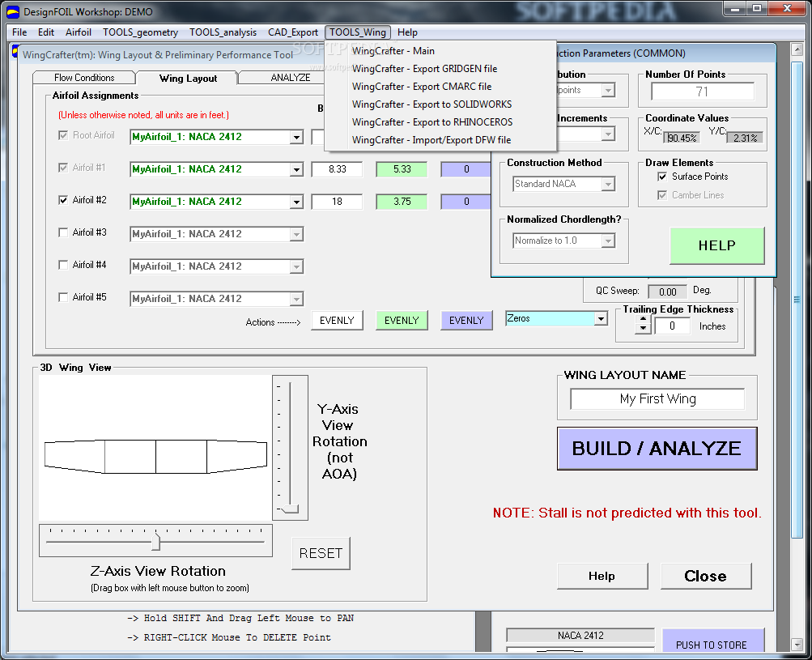This screenshot has width=812, height=660.
Task: Enable the Airfoil #4 checkbox
Action: 63,265
